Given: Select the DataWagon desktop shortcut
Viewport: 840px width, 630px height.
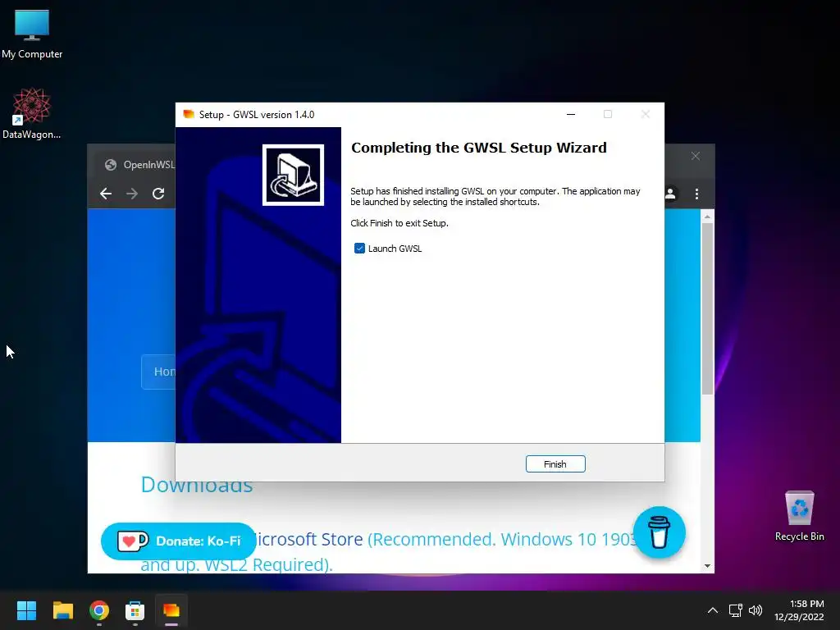Looking at the screenshot, I should [32, 113].
